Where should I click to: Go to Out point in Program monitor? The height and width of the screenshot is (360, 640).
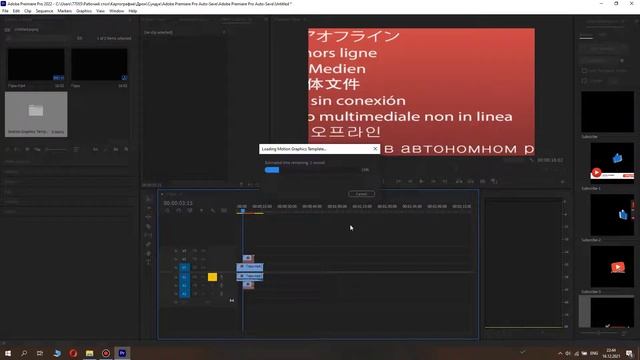tap(445, 181)
